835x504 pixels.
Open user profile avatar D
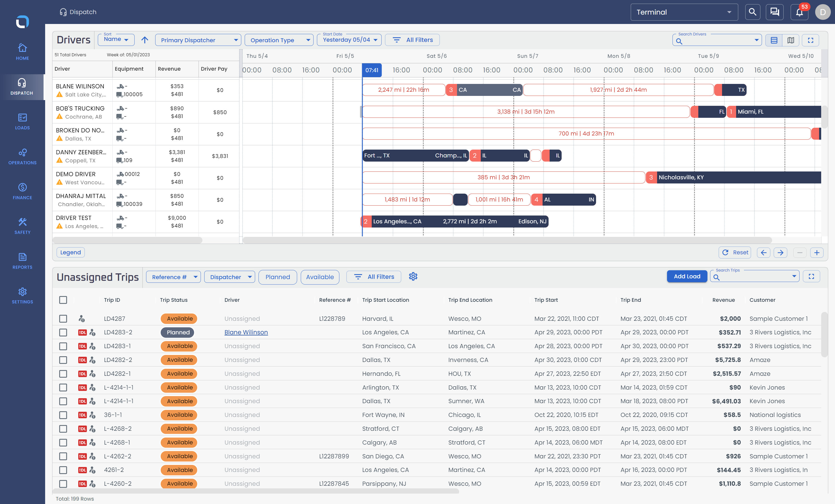pyautogui.click(x=822, y=12)
